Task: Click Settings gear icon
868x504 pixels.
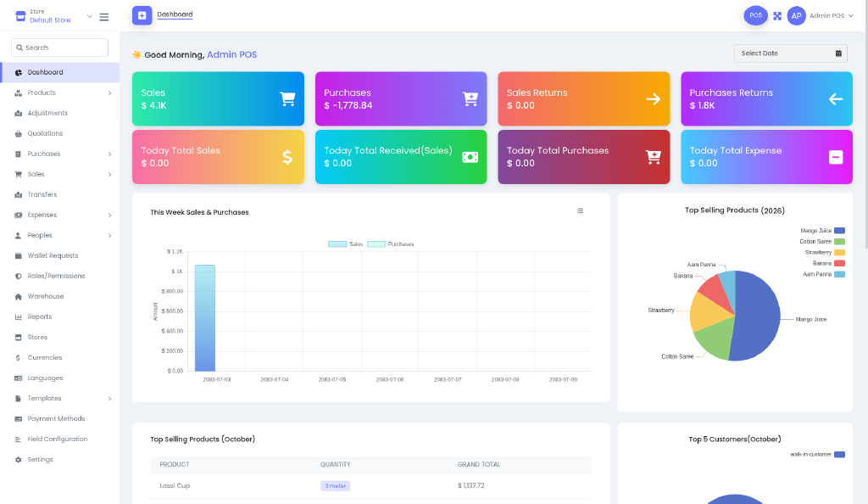Action: point(19,460)
